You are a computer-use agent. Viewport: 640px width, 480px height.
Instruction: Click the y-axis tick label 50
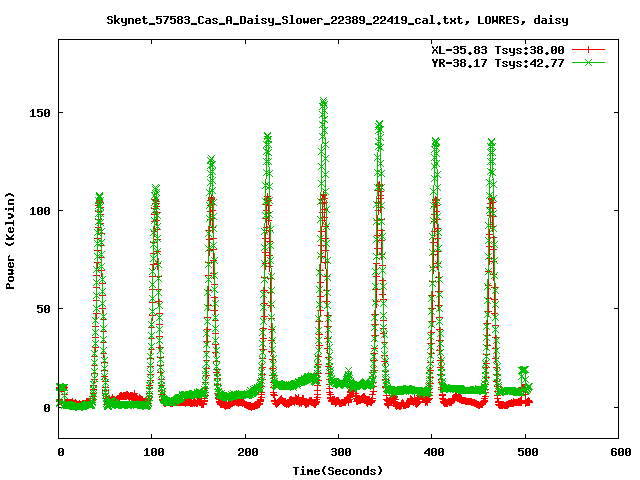(x=43, y=309)
